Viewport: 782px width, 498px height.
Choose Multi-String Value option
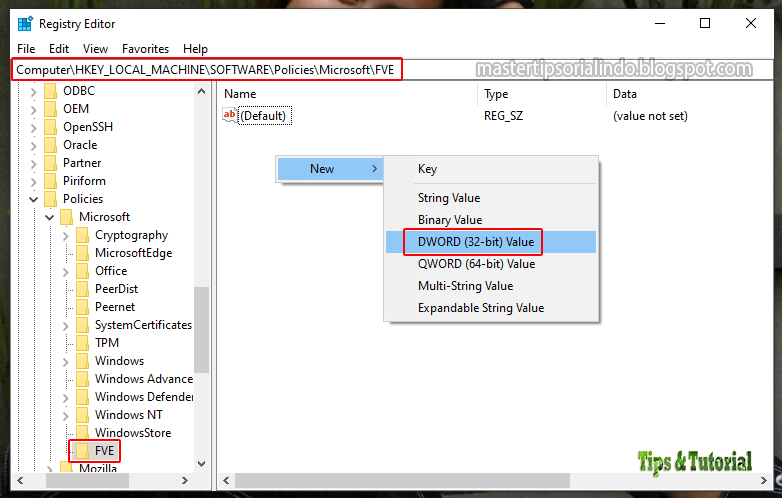[491, 286]
